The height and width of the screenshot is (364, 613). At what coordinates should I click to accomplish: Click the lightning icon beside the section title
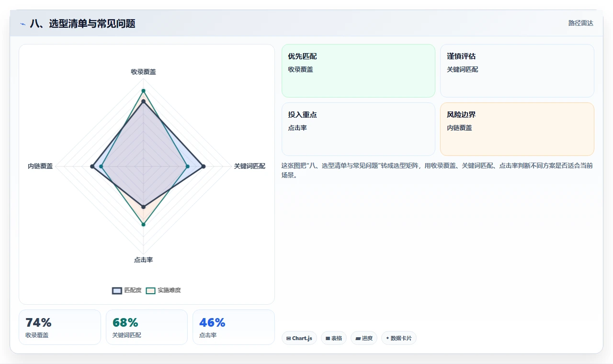23,24
